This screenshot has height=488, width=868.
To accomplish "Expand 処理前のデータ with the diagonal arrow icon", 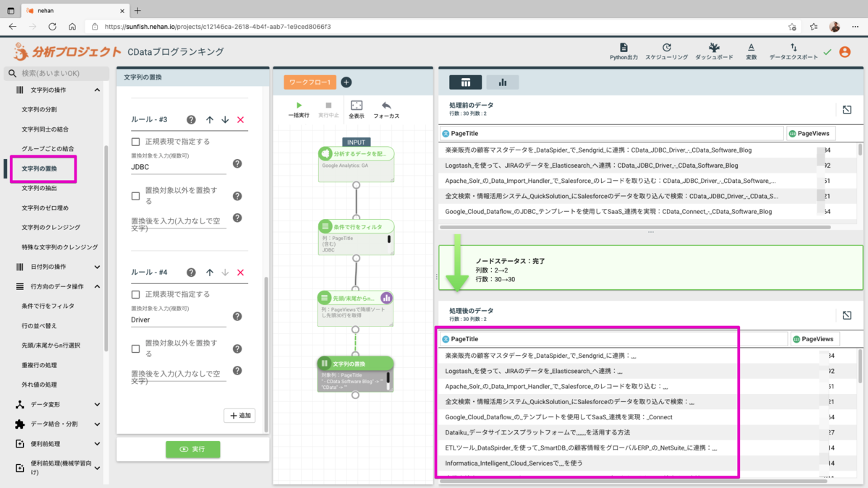I will click(848, 109).
